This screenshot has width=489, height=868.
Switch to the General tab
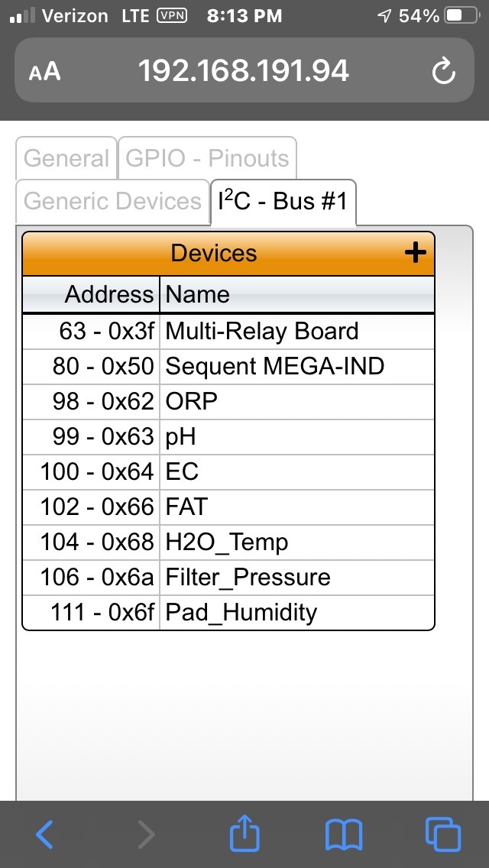[x=66, y=158]
